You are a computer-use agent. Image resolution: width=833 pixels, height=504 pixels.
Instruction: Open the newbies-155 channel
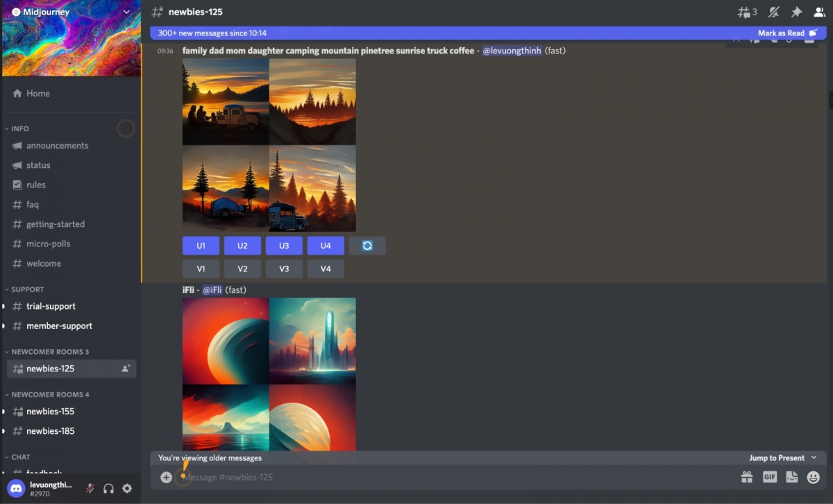pos(71,412)
